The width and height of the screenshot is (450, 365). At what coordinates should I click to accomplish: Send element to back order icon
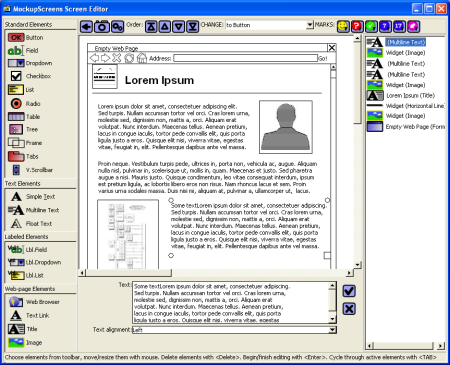(193, 26)
